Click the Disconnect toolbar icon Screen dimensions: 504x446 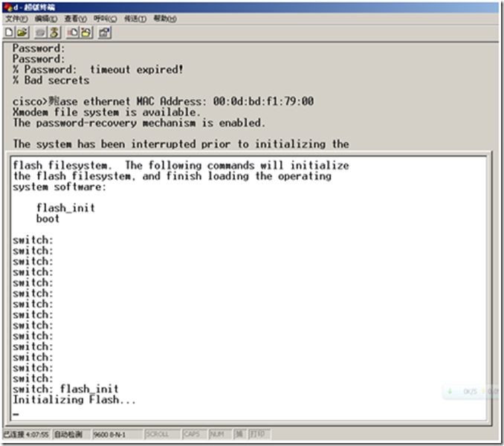point(55,33)
